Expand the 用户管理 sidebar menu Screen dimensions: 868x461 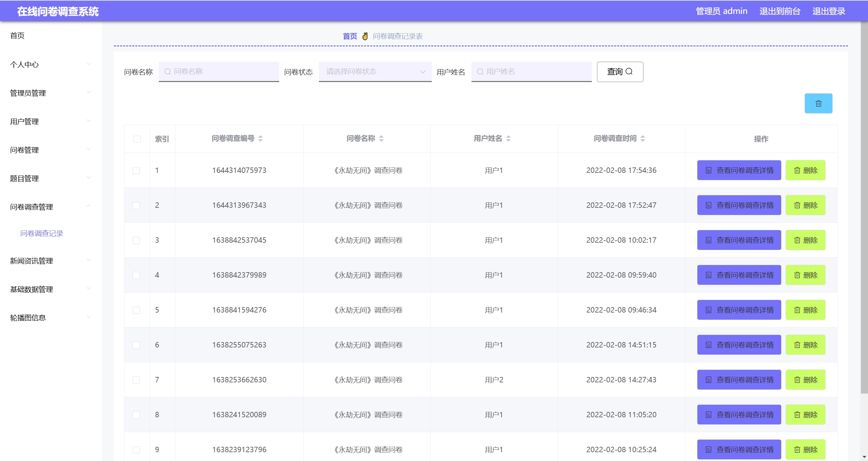51,121
